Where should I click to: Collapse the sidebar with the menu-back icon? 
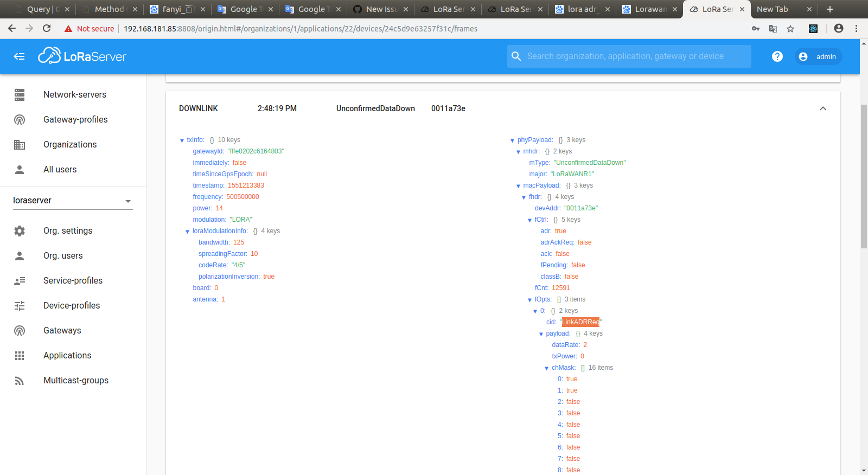click(20, 56)
